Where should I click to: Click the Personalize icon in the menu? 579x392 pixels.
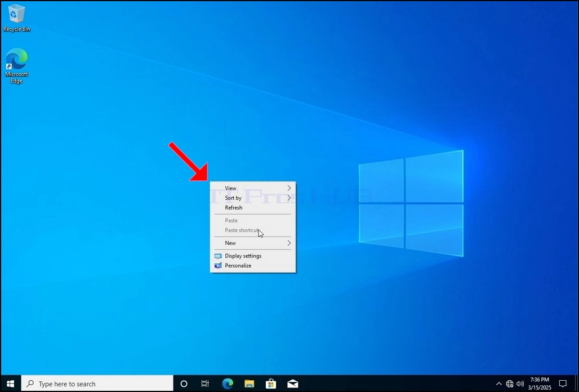218,265
